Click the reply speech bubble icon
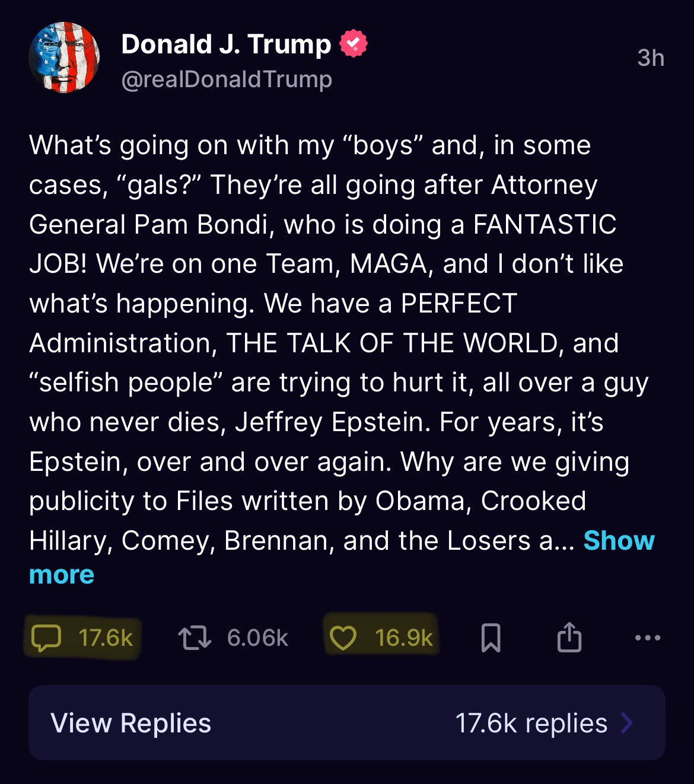This screenshot has height=784, width=694. 46,638
